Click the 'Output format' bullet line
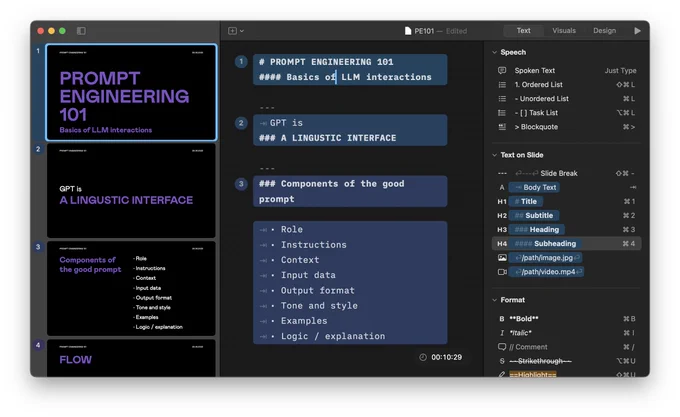Screen dimensions: 680x417 (317, 290)
